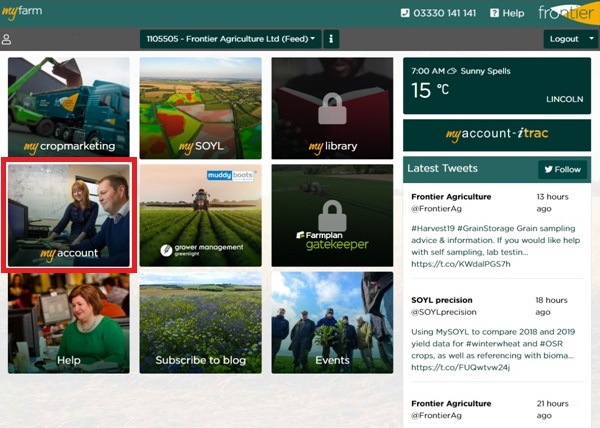
Task: Open the my library tile
Action: coord(332,108)
